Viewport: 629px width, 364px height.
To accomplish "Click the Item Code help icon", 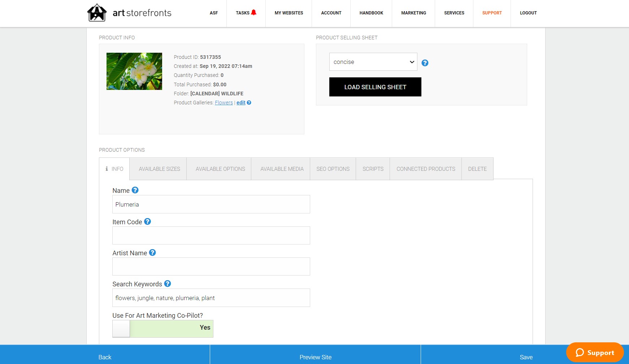I will (x=147, y=221).
